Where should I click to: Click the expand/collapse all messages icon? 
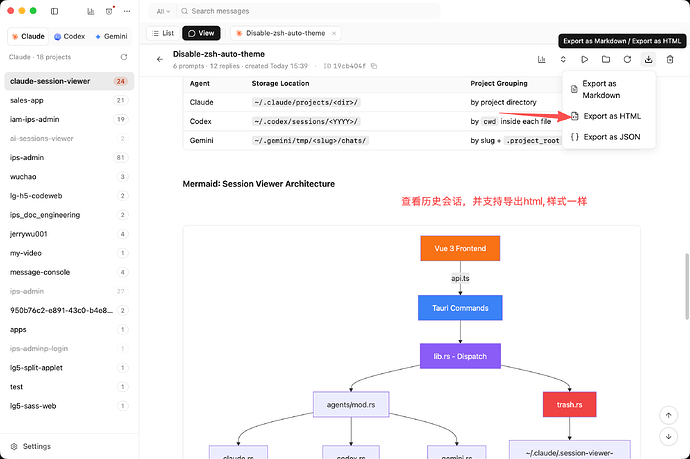point(563,59)
